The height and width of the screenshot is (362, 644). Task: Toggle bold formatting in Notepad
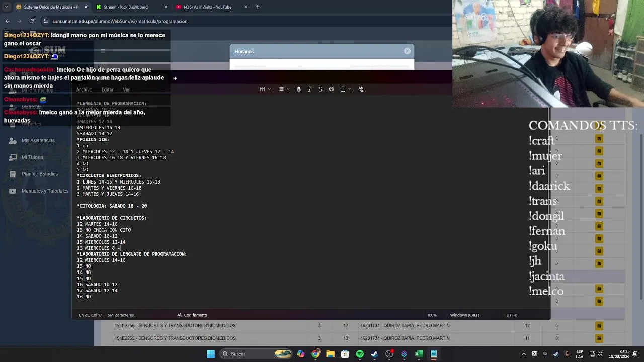point(299,89)
